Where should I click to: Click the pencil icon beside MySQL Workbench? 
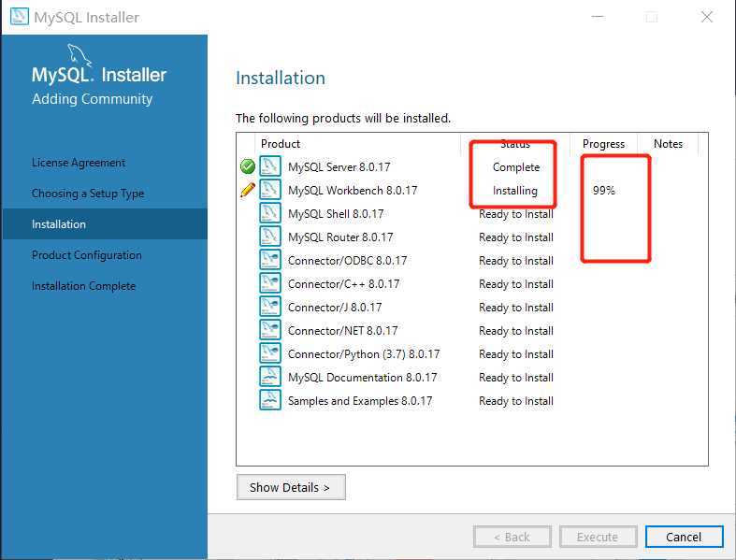(248, 190)
